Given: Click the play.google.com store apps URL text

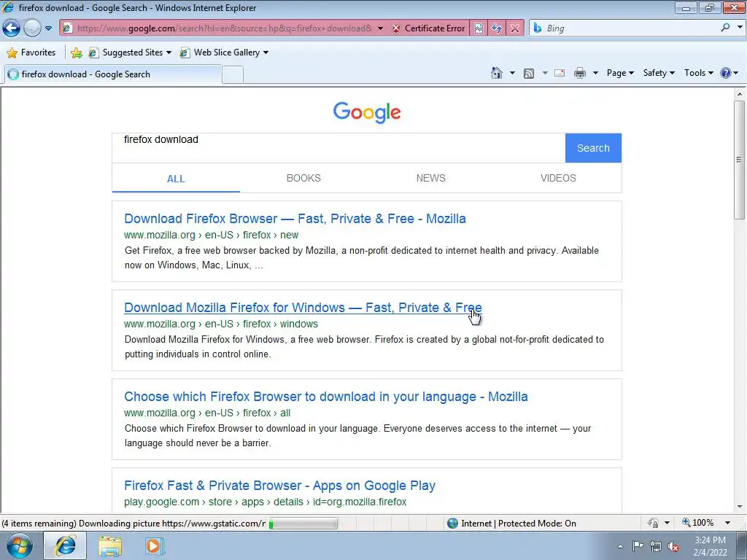Looking at the screenshot, I should pos(265,502).
